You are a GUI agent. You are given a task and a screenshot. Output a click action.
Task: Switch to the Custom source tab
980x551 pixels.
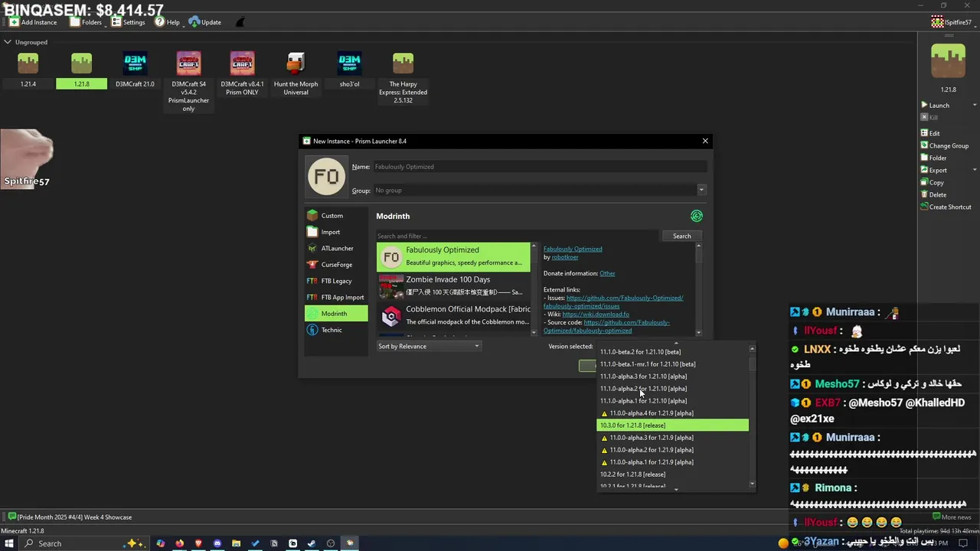click(x=336, y=216)
